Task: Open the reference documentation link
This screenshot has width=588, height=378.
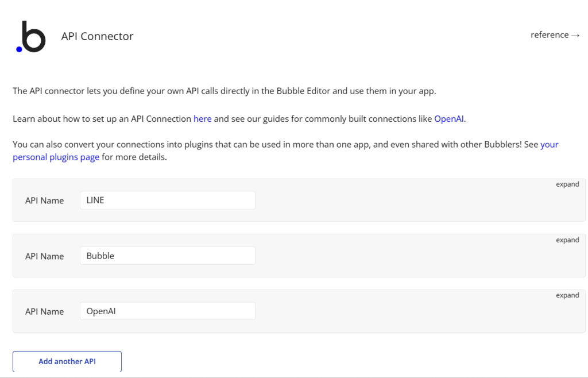Action: [555, 35]
